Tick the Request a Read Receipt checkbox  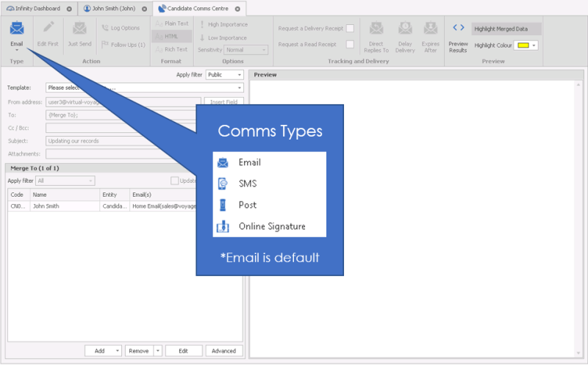coord(350,45)
